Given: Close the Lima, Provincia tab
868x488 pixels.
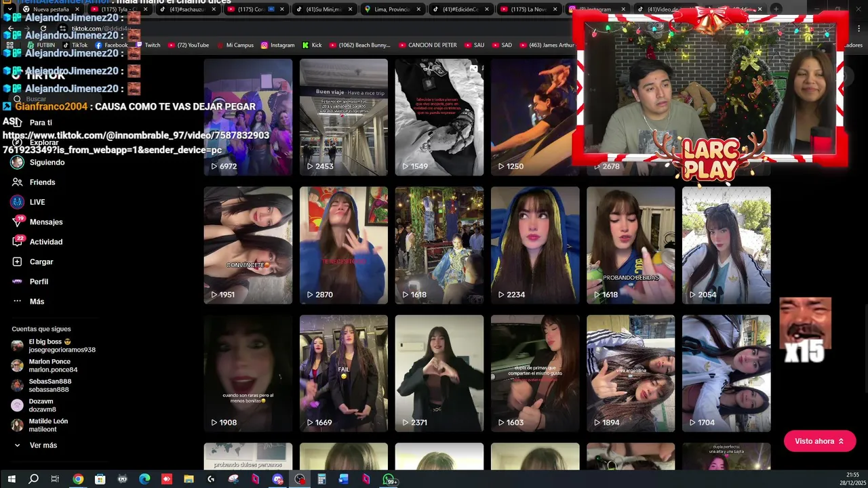Looking at the screenshot, I should 418,9.
